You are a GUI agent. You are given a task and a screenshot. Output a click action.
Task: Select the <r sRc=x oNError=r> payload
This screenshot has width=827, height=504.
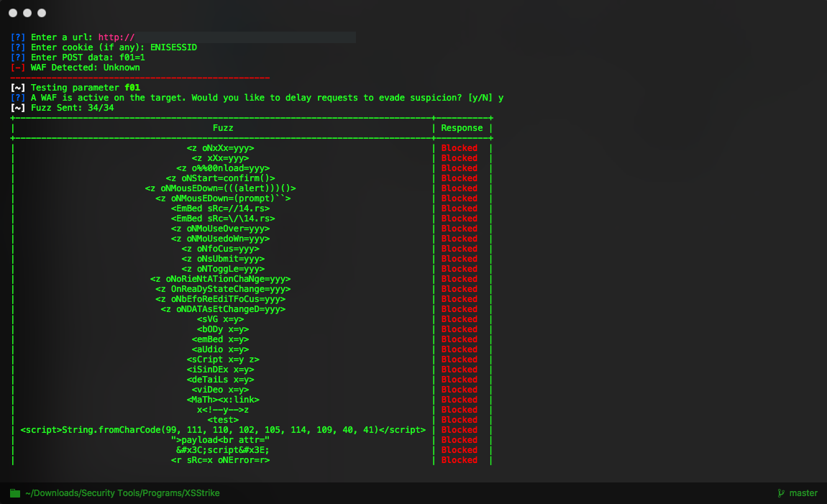(x=220, y=459)
